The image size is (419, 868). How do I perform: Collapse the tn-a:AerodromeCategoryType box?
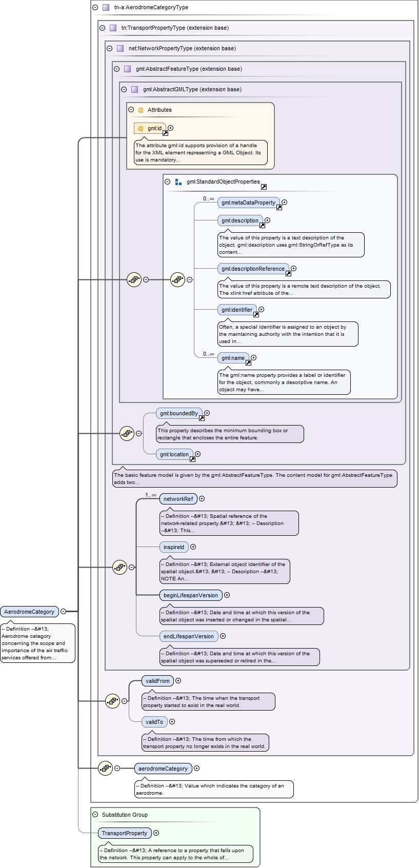tap(95, 8)
